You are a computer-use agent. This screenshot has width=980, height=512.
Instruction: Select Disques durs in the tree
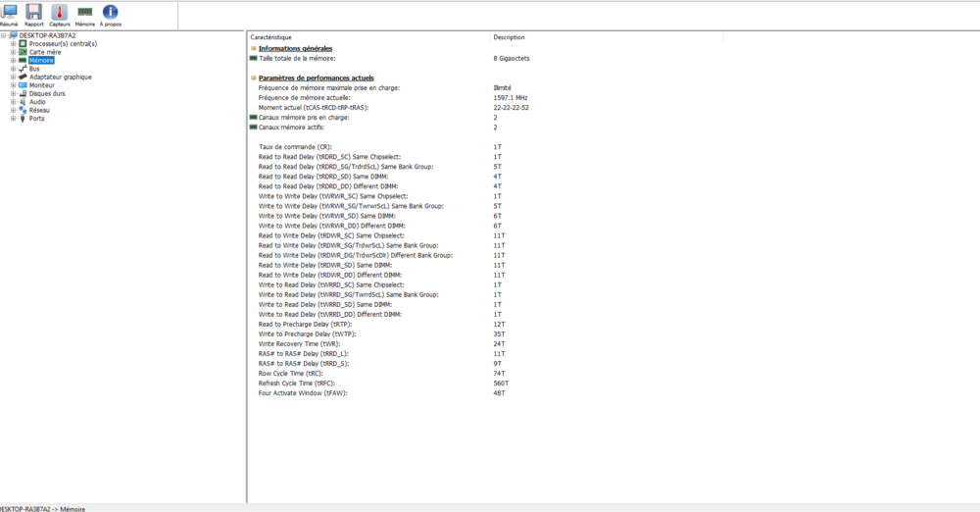[x=47, y=93]
